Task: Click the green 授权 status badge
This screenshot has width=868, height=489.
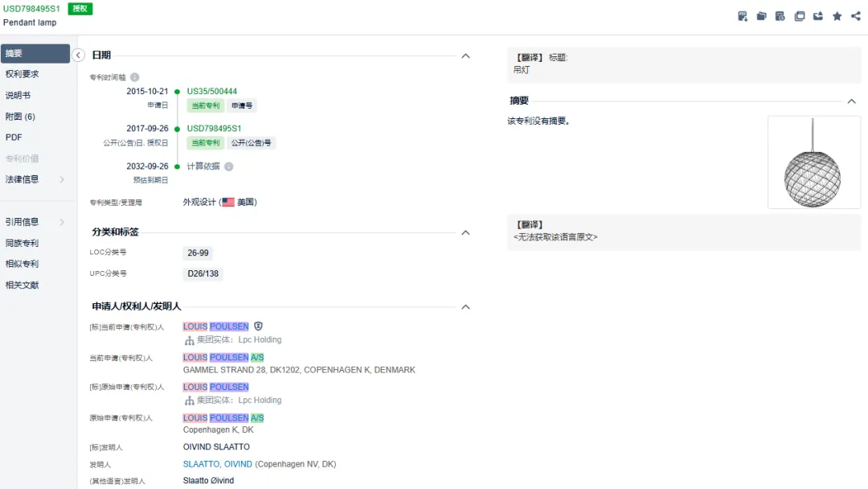Action: (x=80, y=8)
